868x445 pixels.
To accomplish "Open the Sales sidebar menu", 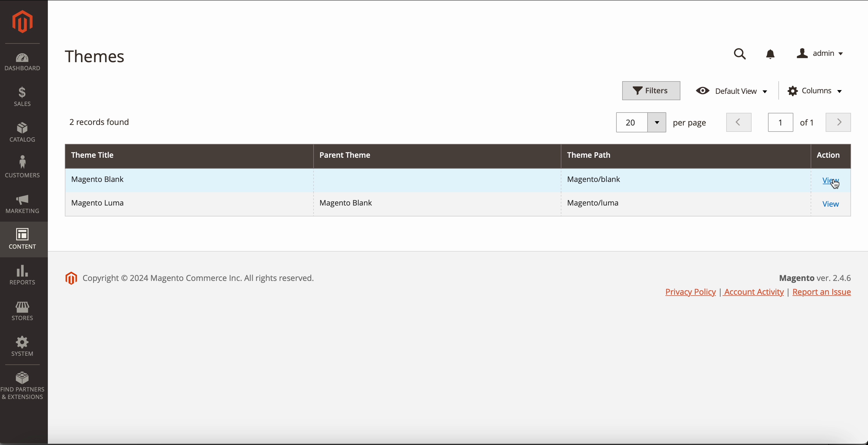I will 22,97.
